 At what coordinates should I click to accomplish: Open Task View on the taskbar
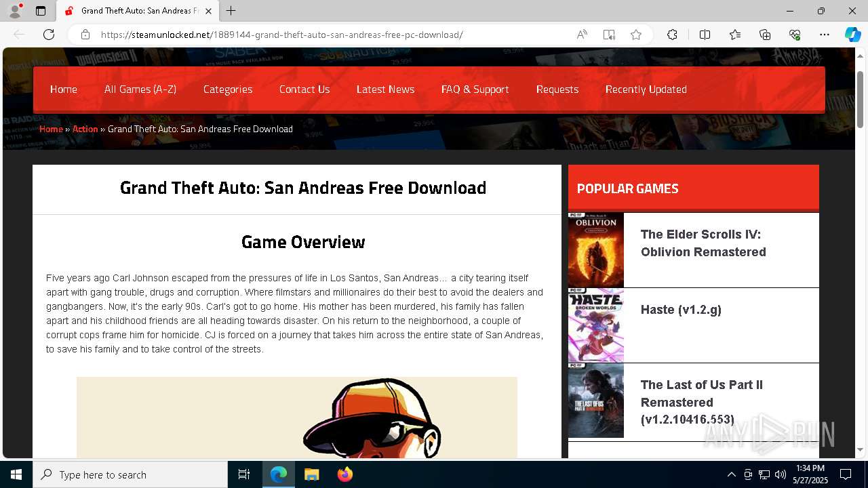244,474
